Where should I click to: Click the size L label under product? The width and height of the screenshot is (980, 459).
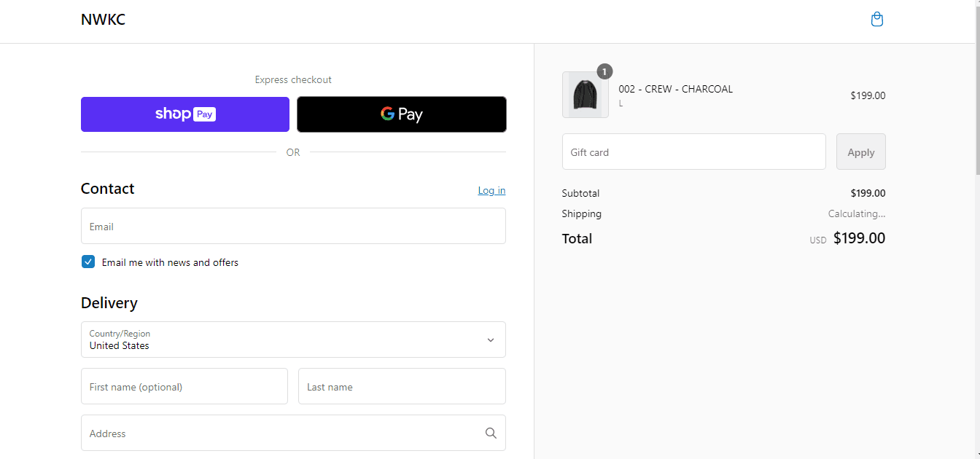(621, 103)
